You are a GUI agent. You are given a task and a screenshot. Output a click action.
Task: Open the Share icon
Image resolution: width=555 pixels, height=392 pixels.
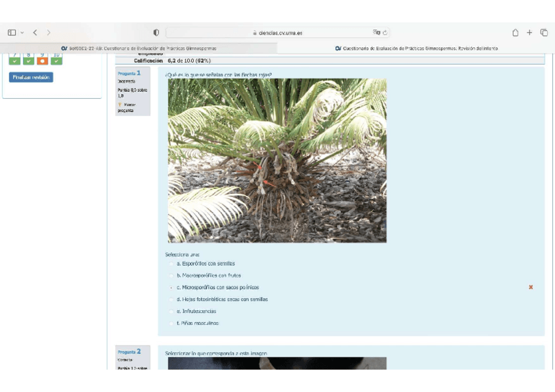515,33
